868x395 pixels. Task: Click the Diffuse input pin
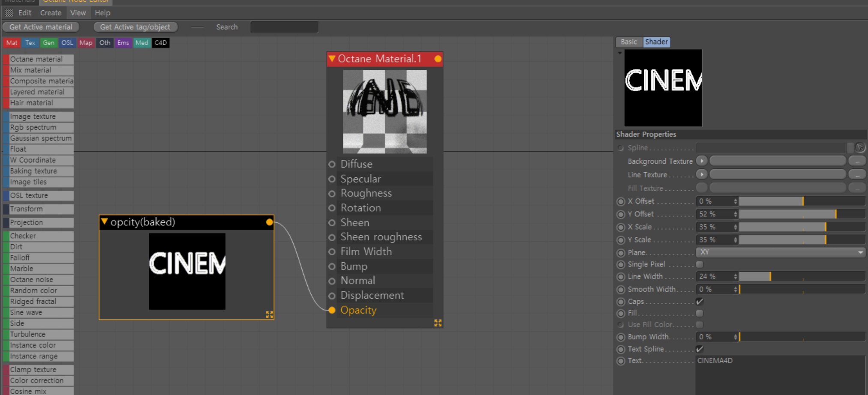[x=332, y=164]
